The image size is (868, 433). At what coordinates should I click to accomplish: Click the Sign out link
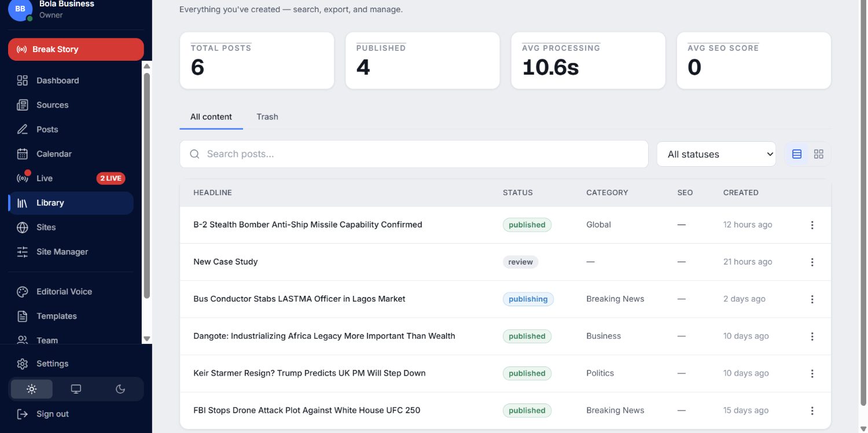(x=52, y=414)
